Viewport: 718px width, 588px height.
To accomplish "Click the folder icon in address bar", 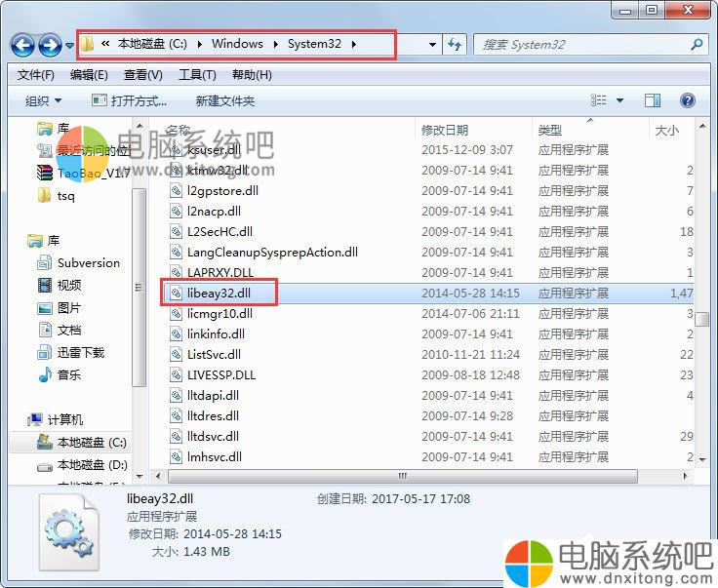I will [87, 44].
